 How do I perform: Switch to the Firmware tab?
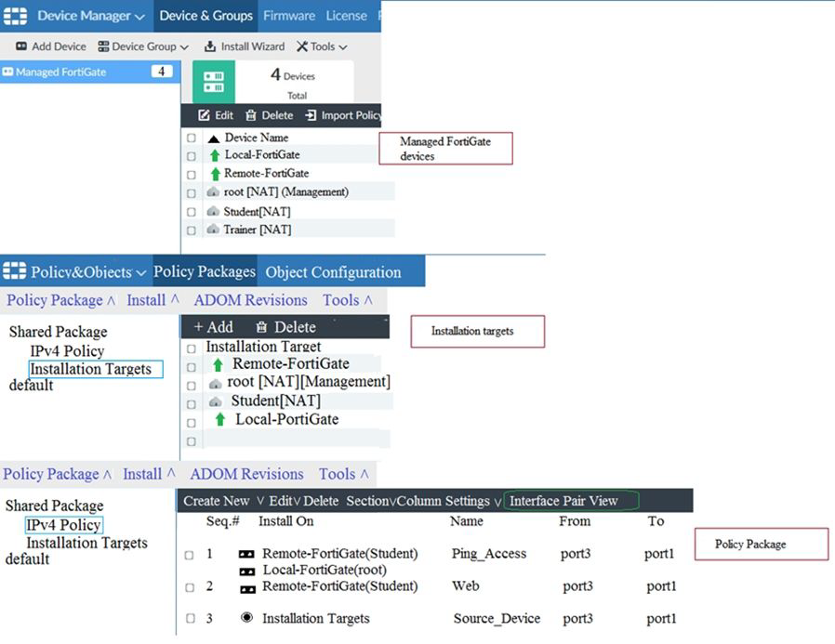[288, 16]
